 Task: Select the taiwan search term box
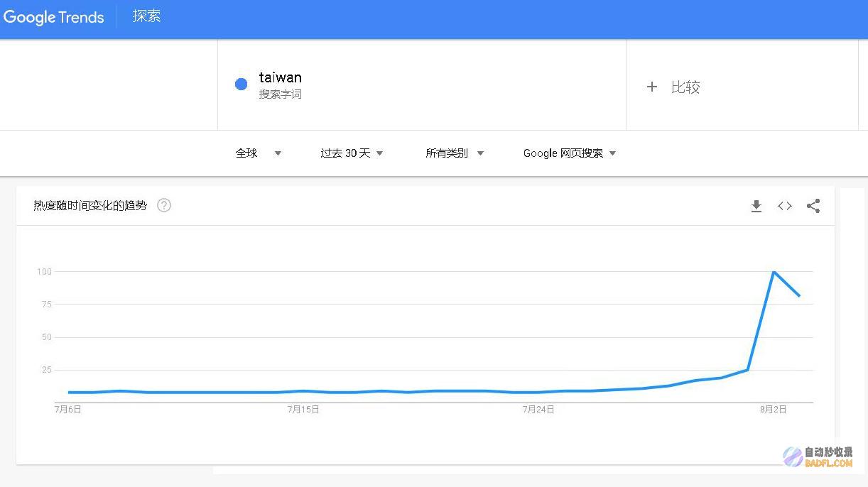tap(422, 84)
